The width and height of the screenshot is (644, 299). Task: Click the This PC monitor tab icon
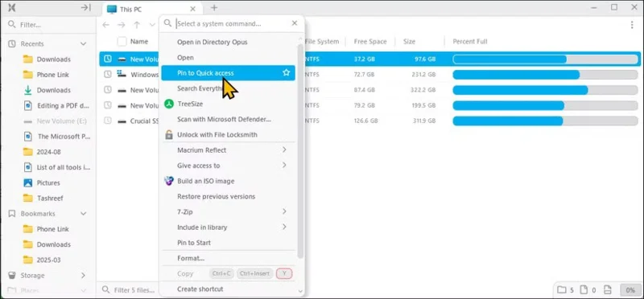coord(112,9)
